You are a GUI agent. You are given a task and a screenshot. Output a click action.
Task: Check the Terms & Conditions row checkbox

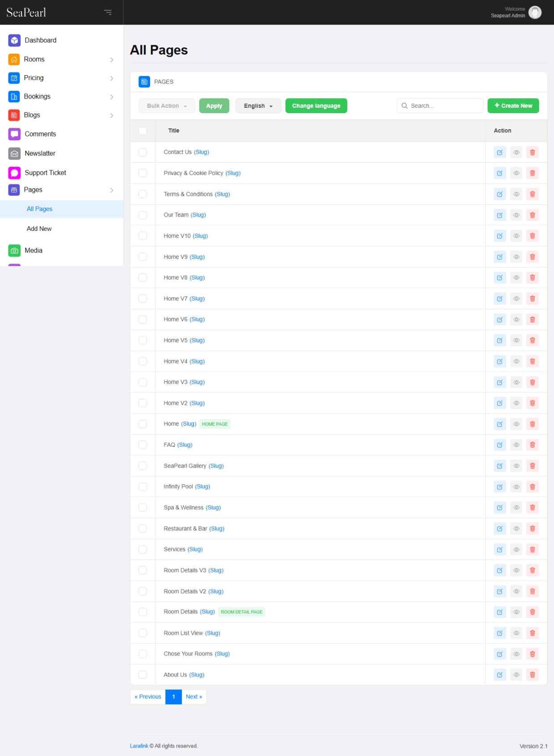click(143, 194)
